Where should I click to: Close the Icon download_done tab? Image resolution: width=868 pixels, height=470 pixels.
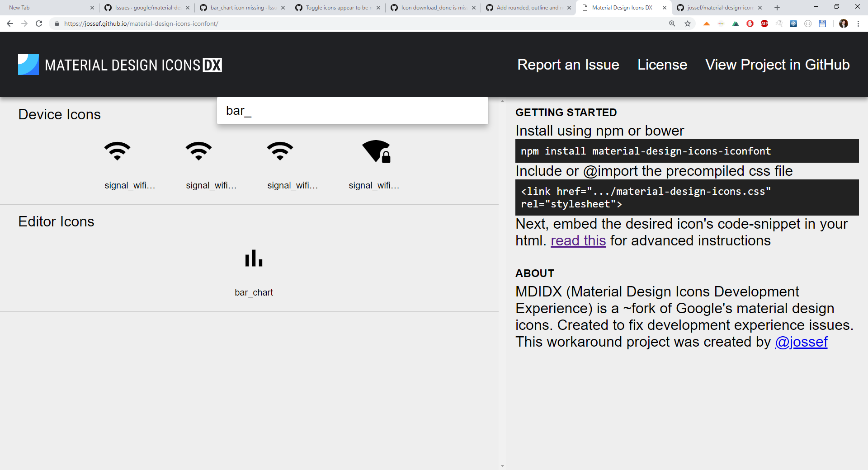point(474,8)
